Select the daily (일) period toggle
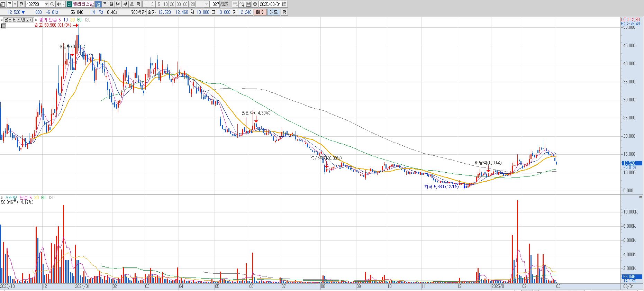This screenshot has height=291, width=644. 98,4
